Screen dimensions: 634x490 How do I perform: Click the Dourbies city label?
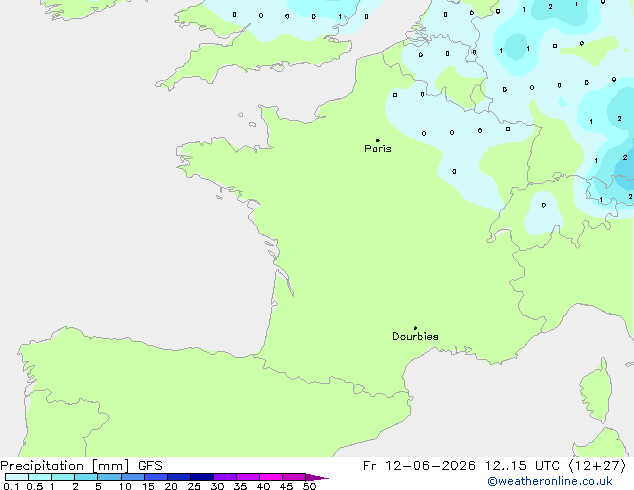pos(415,336)
